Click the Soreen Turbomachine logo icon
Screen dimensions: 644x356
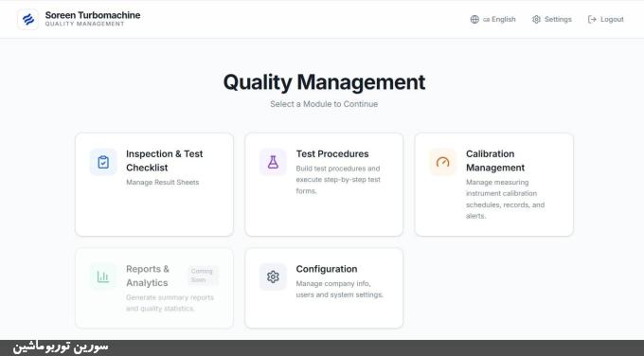(x=27, y=19)
